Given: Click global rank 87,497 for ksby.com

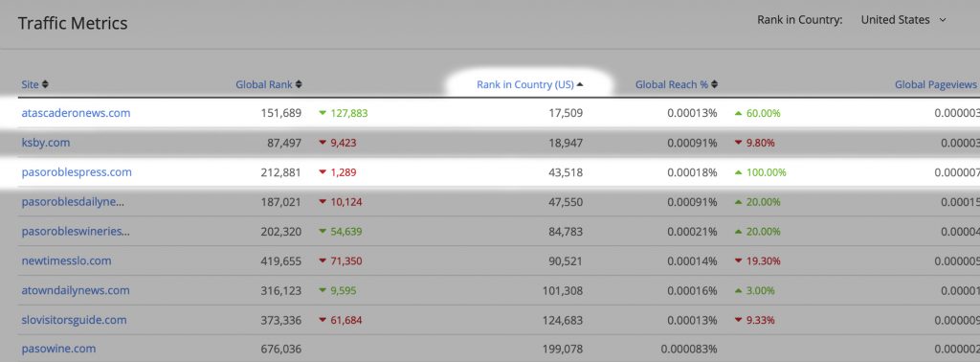Looking at the screenshot, I should point(284,143).
